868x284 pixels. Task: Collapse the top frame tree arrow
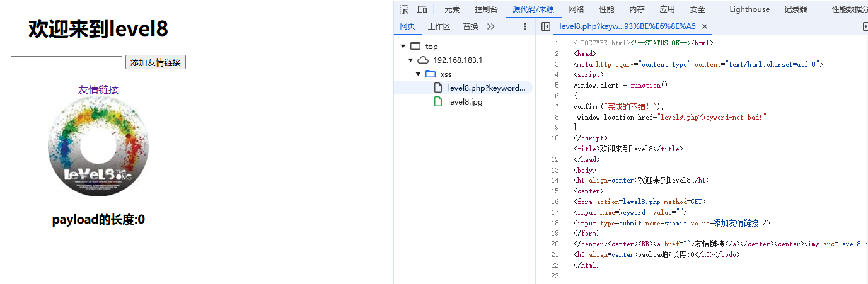click(x=402, y=46)
